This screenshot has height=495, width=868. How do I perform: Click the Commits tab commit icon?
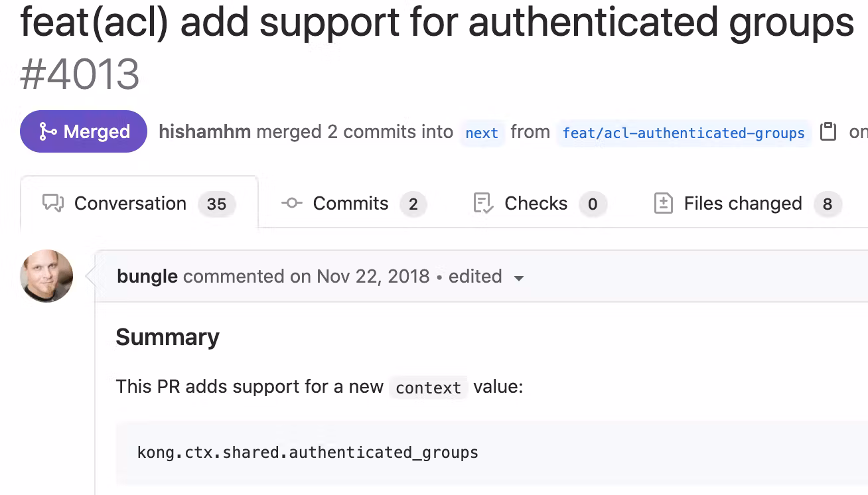coord(292,203)
